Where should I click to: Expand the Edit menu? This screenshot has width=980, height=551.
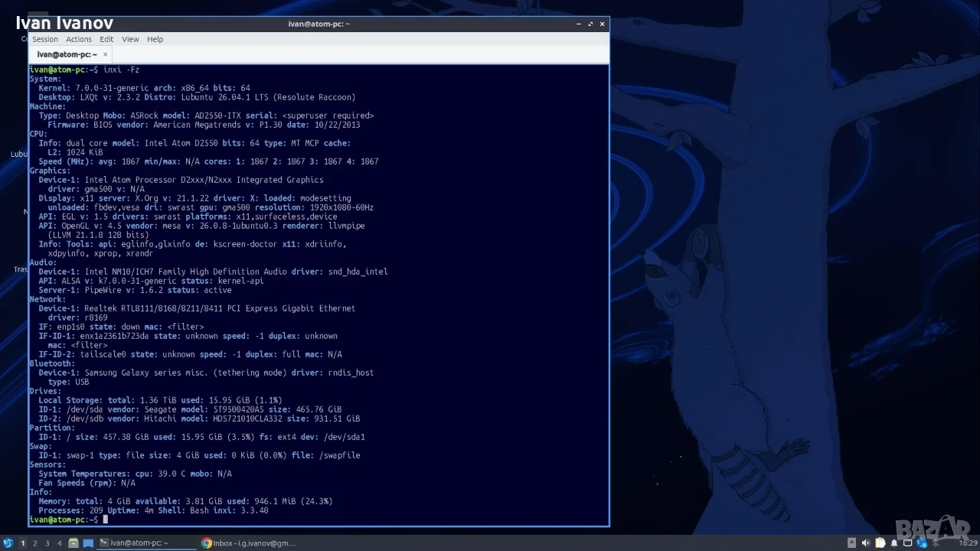[x=106, y=39]
